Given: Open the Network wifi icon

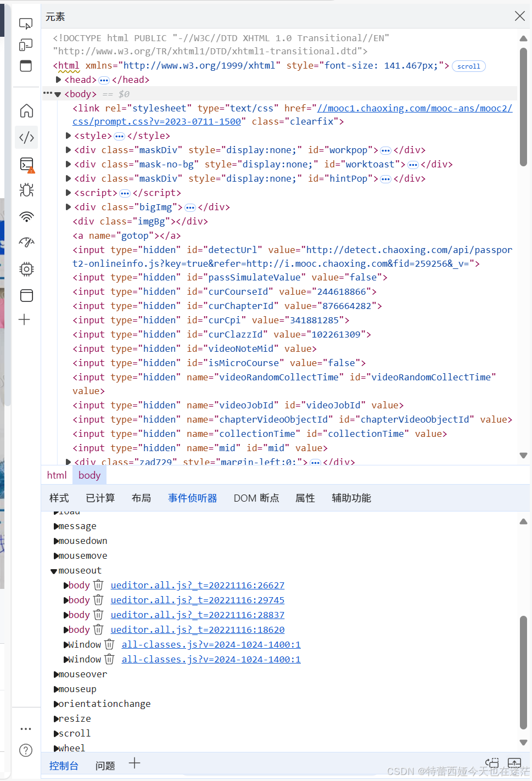Looking at the screenshot, I should coord(26,216).
